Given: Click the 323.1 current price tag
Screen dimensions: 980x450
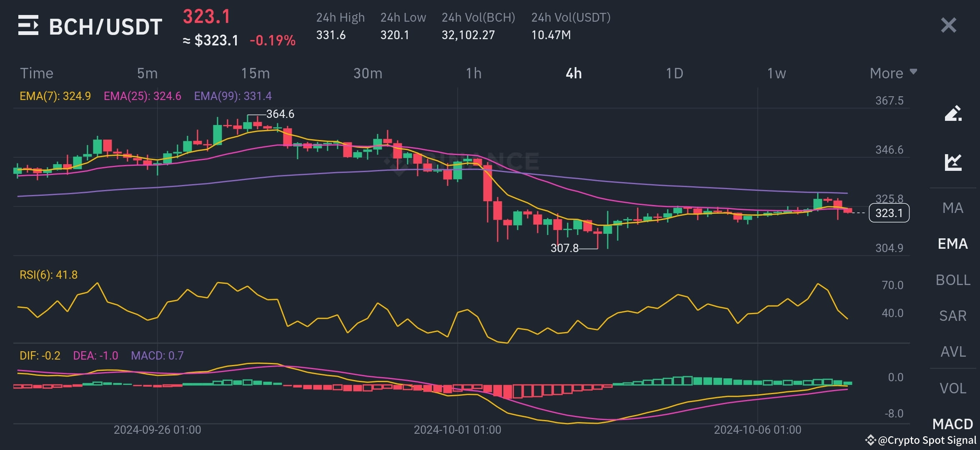Looking at the screenshot, I should point(889,213).
